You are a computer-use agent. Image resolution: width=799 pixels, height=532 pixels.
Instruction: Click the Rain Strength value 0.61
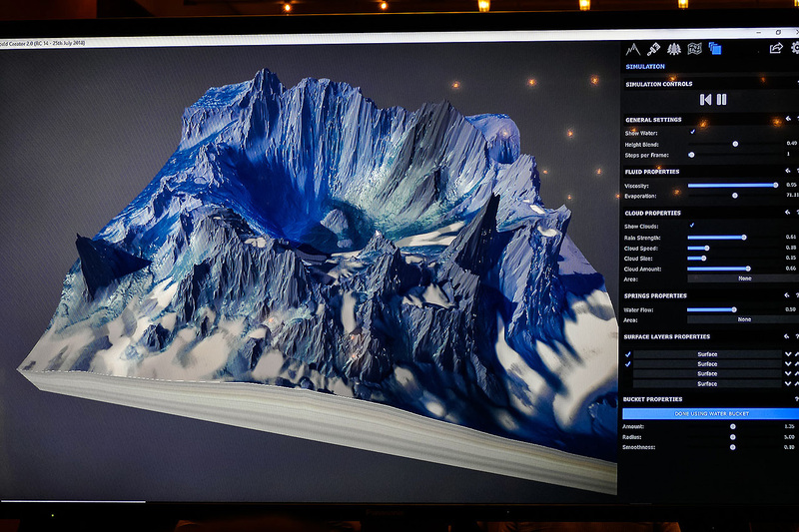point(790,238)
